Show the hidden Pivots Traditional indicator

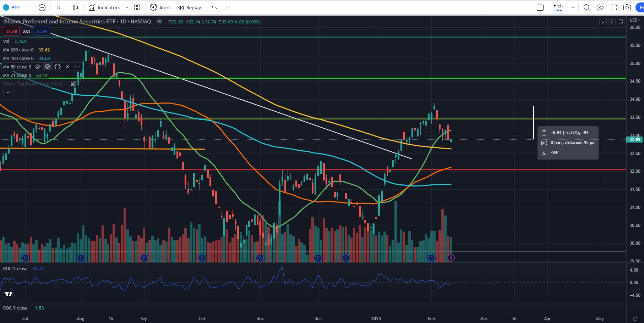(73, 84)
